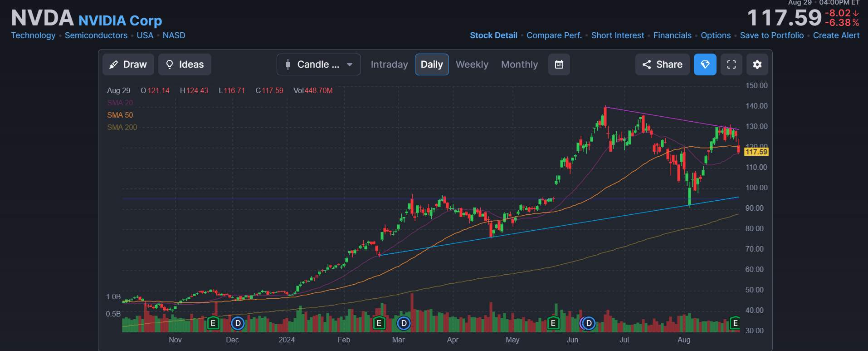Toggle the SMA 50 indicator label
Image resolution: width=868 pixels, height=351 pixels.
click(x=120, y=115)
